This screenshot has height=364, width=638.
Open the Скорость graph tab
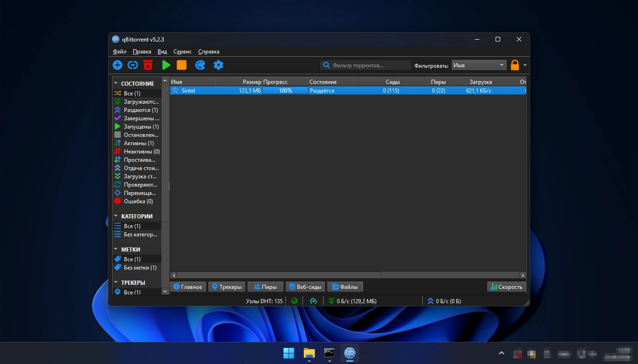[506, 287]
